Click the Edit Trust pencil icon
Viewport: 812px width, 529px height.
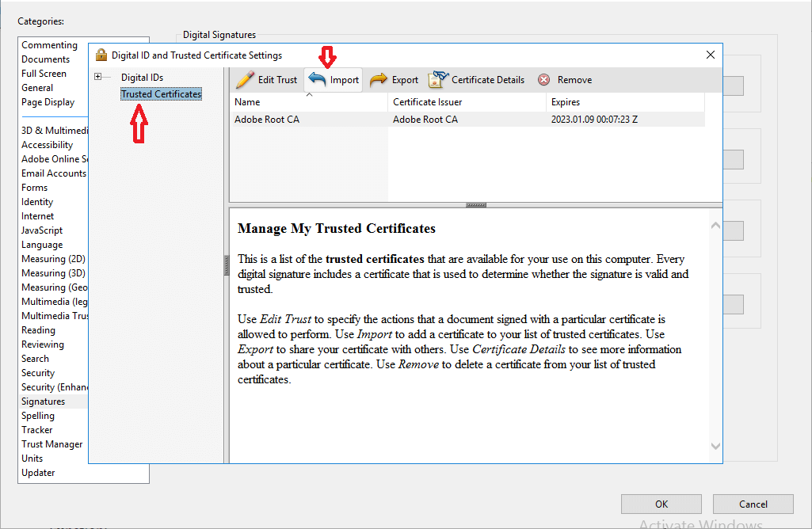click(246, 79)
